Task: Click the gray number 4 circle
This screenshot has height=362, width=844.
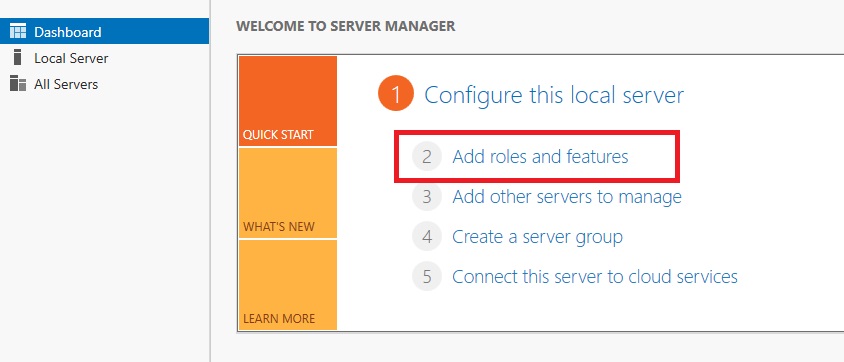Action: 427,237
